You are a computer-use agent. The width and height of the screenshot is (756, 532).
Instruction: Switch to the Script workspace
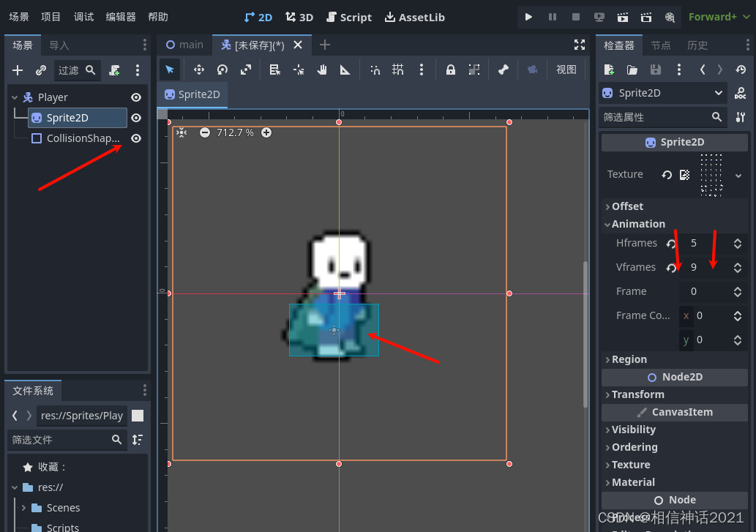coord(349,18)
